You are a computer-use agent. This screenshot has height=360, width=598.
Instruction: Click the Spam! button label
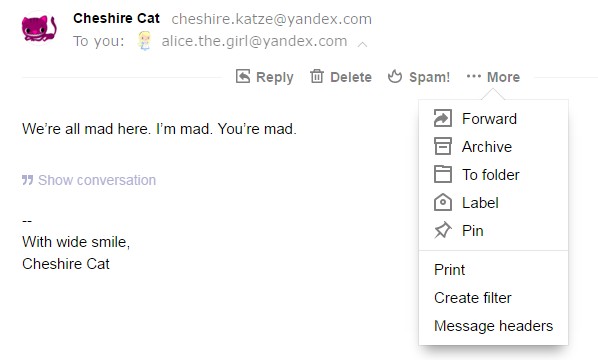pos(429,77)
